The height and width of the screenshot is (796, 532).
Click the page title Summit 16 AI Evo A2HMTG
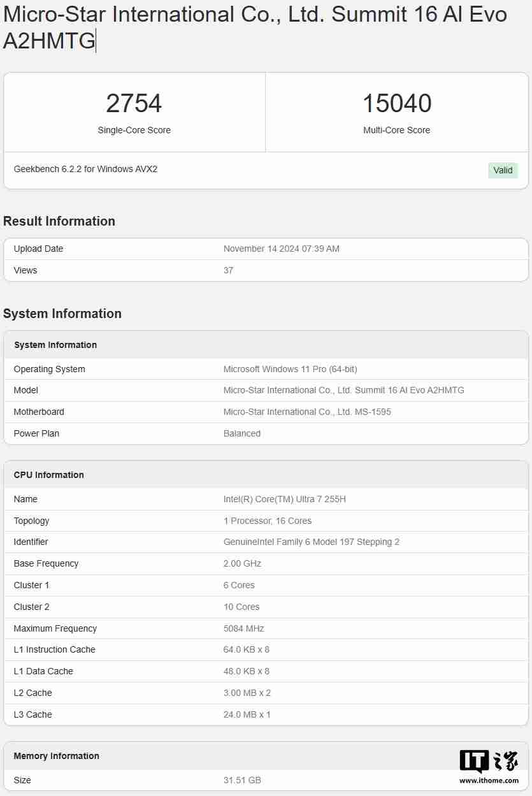point(255,27)
